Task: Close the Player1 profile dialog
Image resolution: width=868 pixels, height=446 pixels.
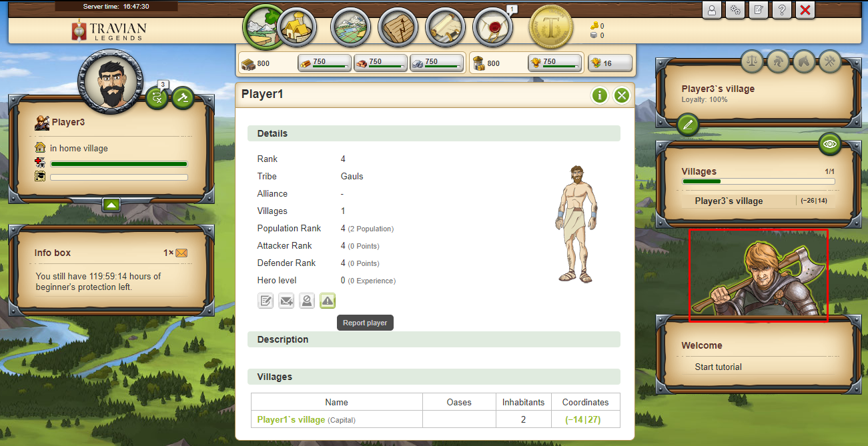Action: (x=622, y=95)
